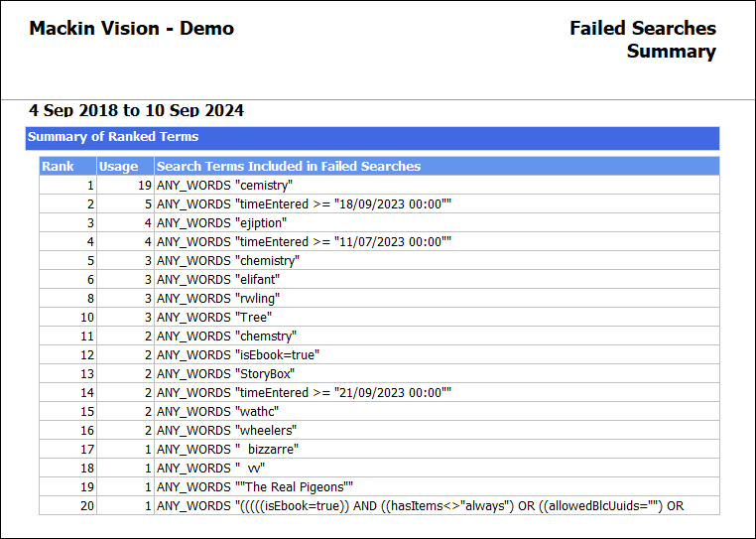Select the search term "vv"
The image size is (756, 539).
210,468
